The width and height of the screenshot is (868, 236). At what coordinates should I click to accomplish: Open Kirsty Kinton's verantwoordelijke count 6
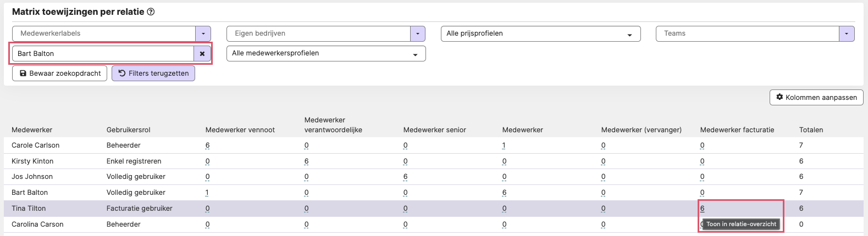coord(307,161)
